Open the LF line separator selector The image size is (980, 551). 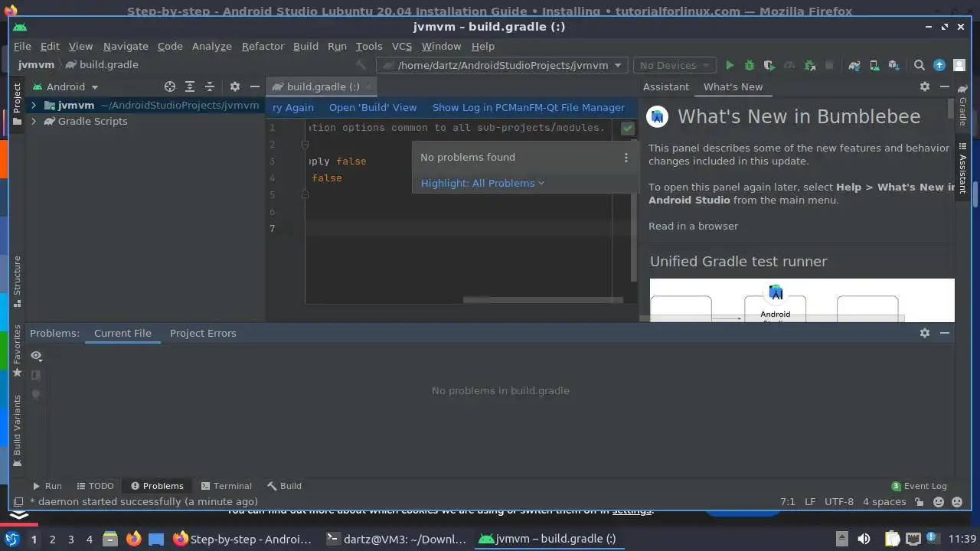point(810,502)
